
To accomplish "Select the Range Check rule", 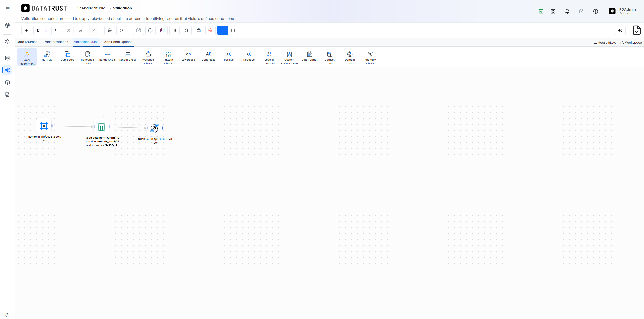I will click(x=108, y=56).
